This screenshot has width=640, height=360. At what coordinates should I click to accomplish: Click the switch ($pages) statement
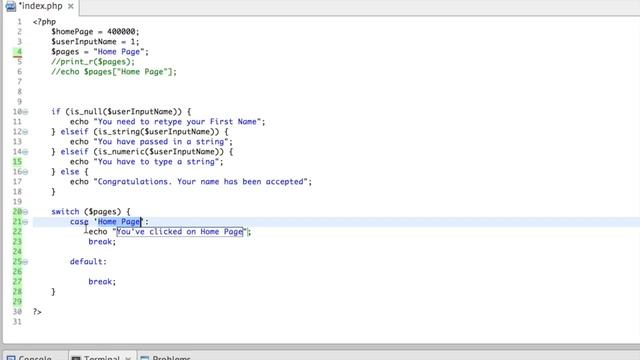pos(91,212)
